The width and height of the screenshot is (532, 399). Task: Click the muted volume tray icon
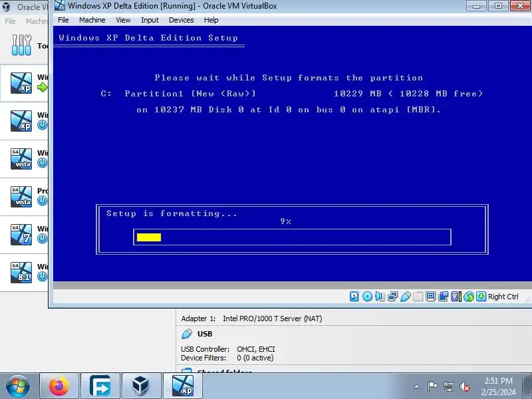464,386
